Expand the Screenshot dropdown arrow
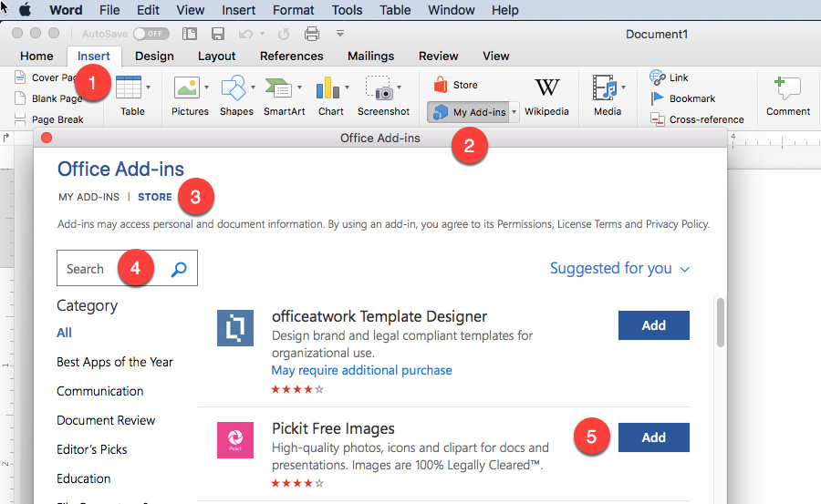Viewport: 821px width, 504px height. tap(399, 87)
